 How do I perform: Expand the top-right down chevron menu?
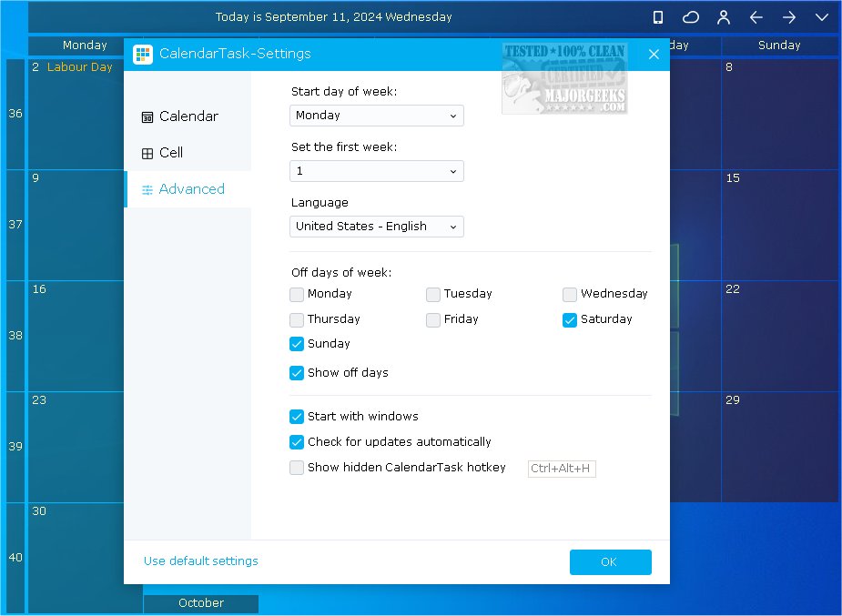pyautogui.click(x=822, y=17)
